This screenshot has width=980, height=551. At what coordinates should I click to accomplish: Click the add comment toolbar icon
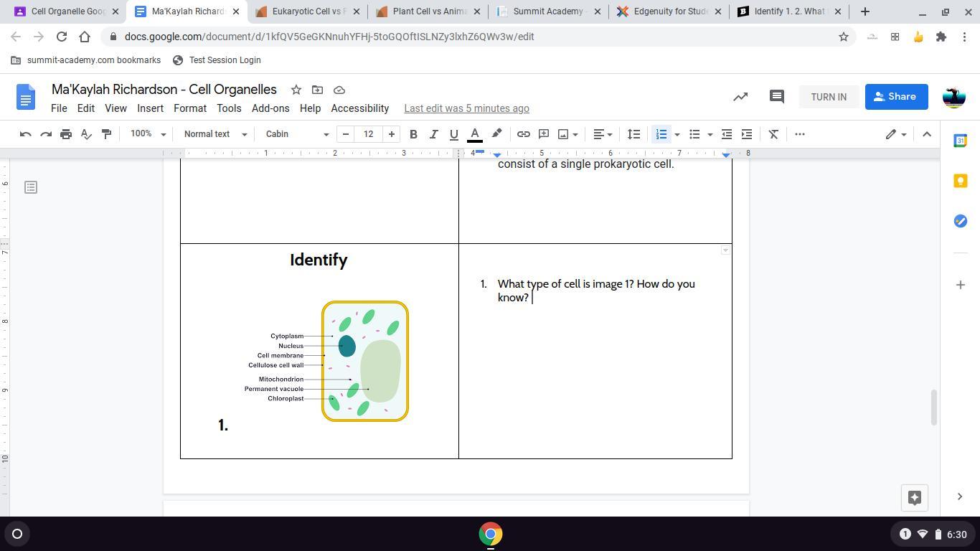544,134
